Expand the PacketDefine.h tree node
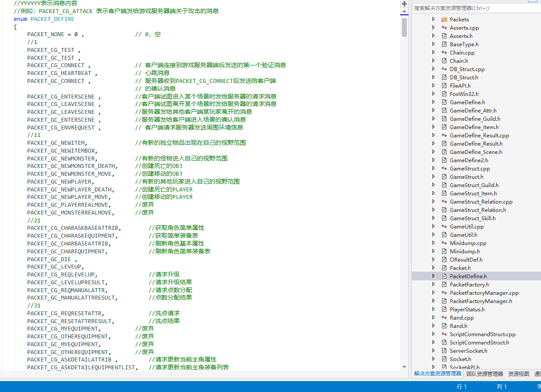 click(433, 276)
